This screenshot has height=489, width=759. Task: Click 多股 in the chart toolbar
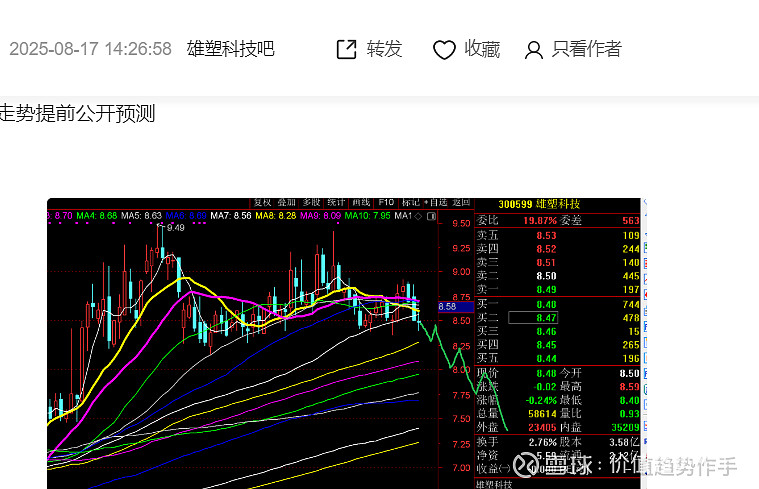click(311, 202)
